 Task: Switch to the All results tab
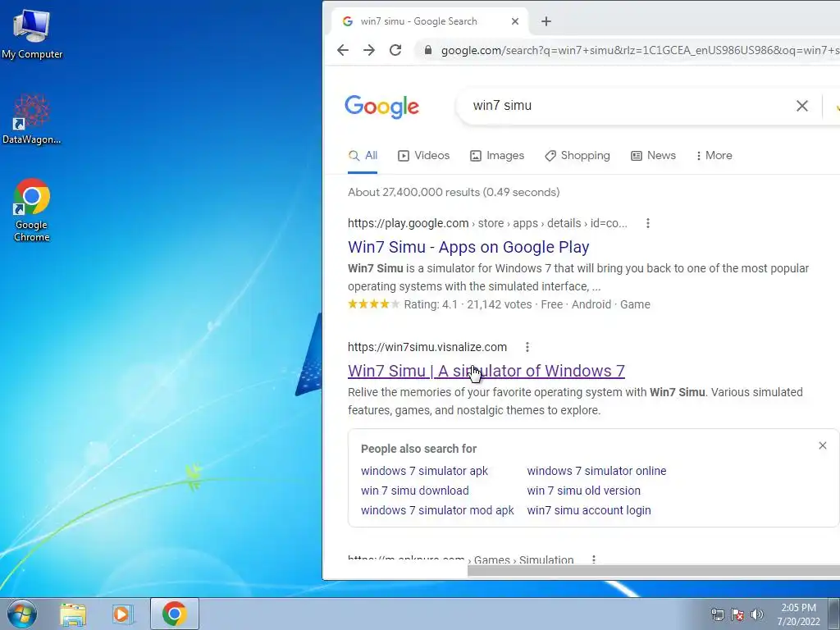[363, 156]
